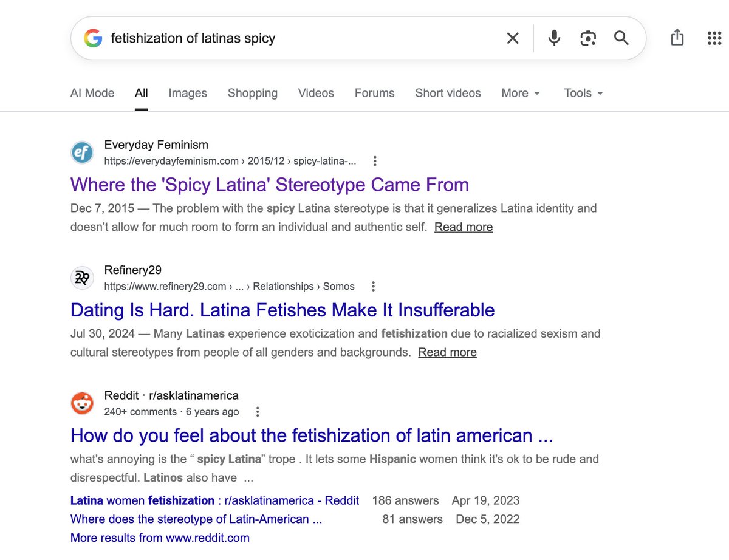Switch to Forums tab
729x560 pixels.
pos(375,93)
